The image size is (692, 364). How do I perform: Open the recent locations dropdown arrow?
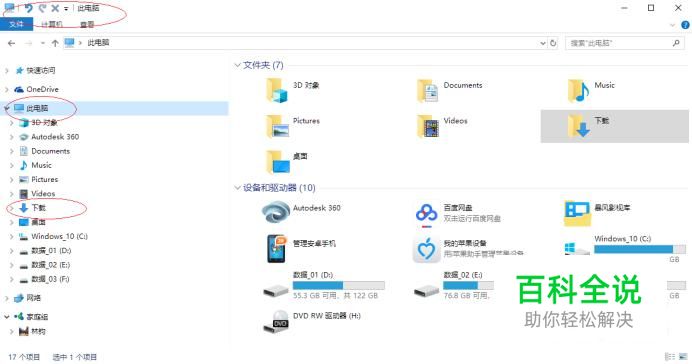[x=43, y=43]
